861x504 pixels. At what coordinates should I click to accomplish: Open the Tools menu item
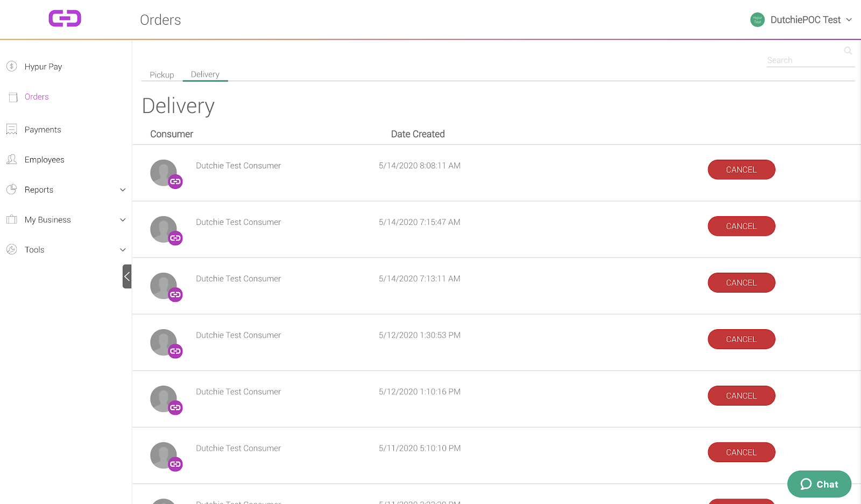click(x=34, y=250)
